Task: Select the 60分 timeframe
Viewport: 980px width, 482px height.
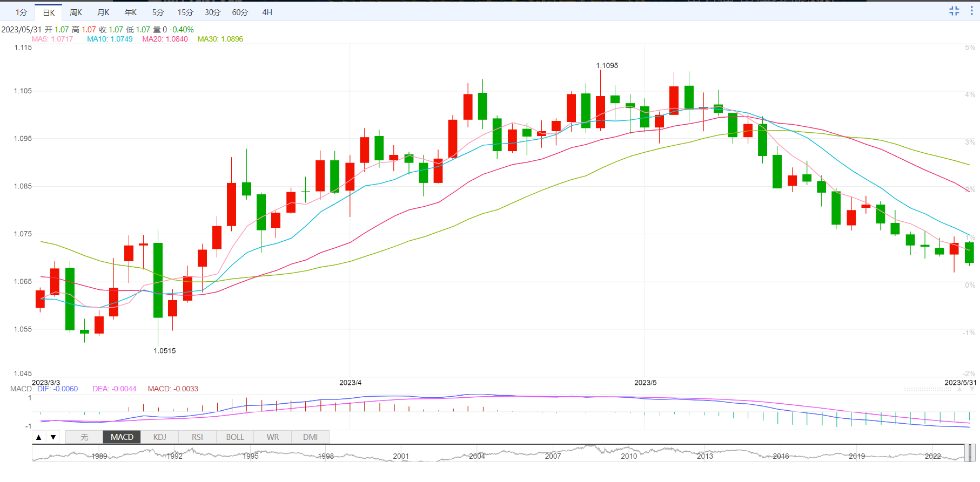Action: tap(240, 12)
